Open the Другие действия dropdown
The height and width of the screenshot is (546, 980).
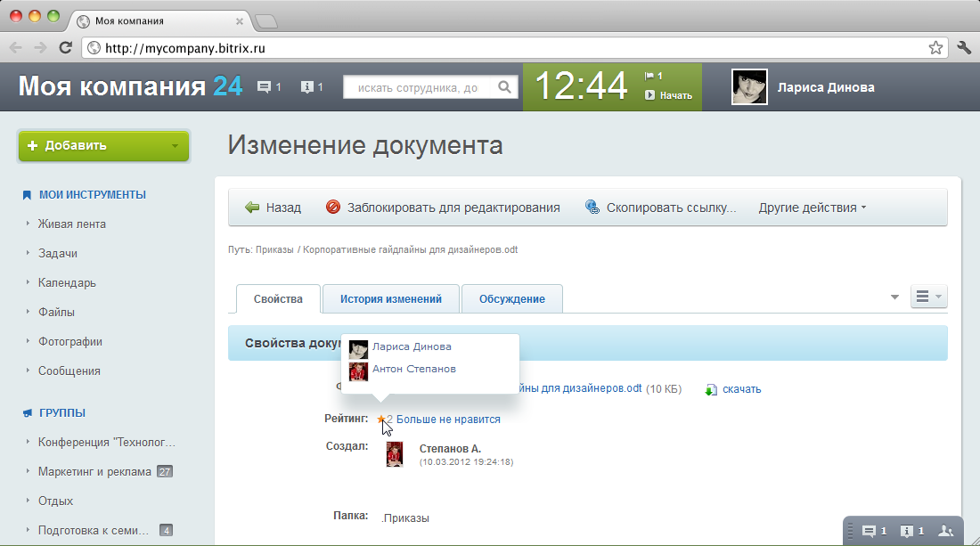813,208
